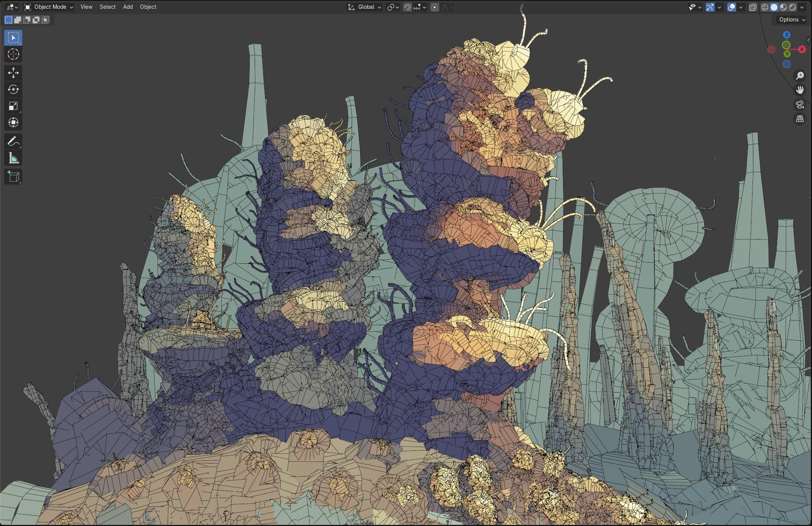Select the Cursor tool

(13, 54)
